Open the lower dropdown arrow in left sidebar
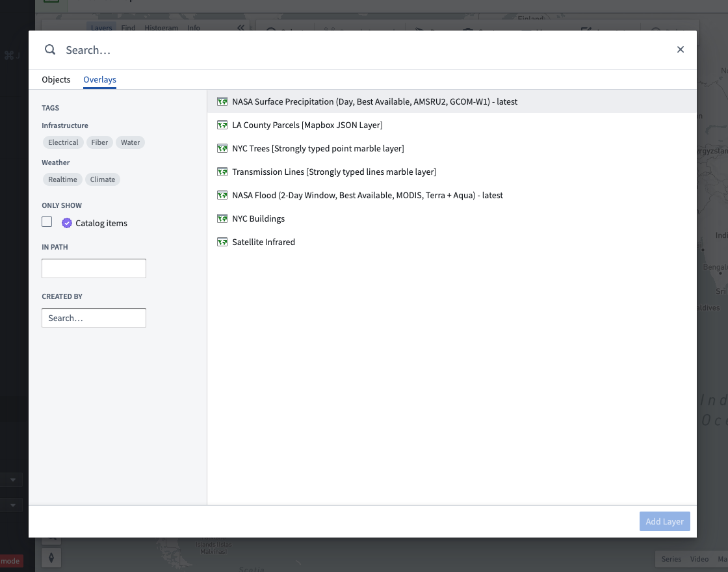This screenshot has height=572, width=728. tap(13, 504)
